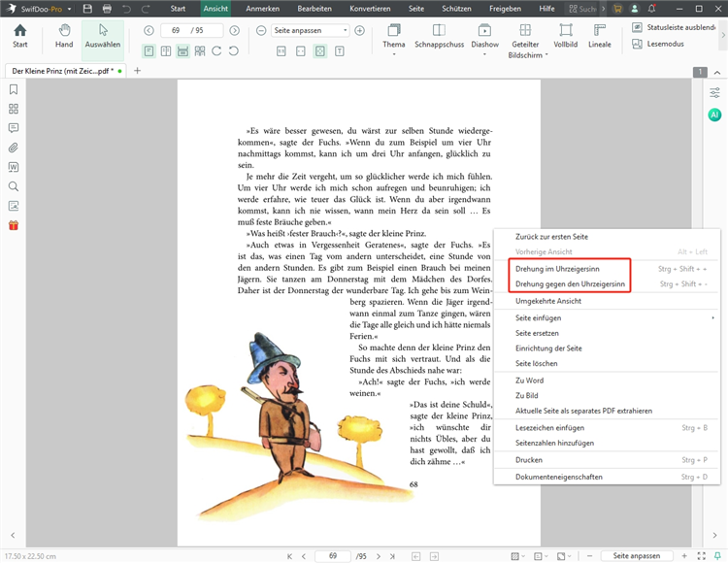
Task: Open the Schützen tab
Action: 456,9
